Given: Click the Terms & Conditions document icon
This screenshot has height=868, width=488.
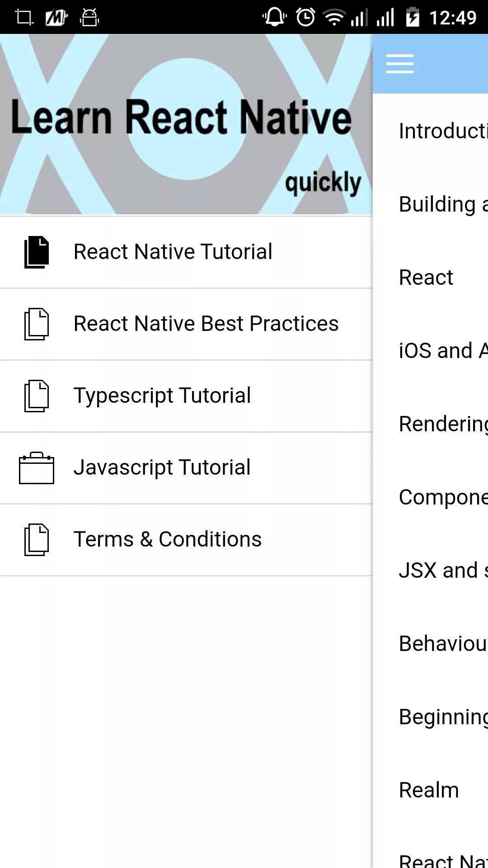Looking at the screenshot, I should tap(37, 539).
